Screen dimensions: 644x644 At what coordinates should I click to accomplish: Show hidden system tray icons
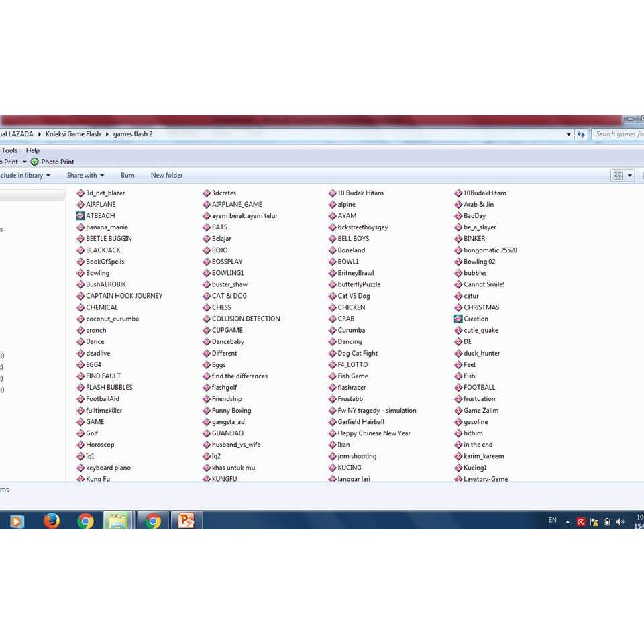click(568, 521)
